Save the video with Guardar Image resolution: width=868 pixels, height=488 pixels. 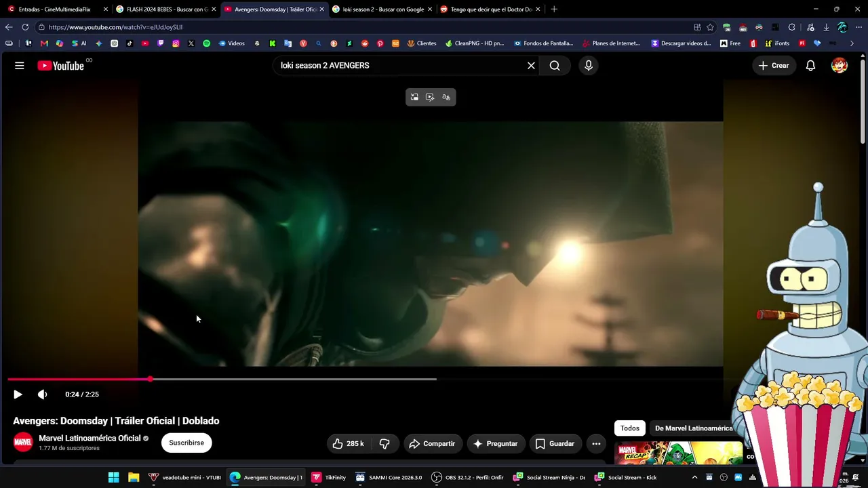coord(555,444)
